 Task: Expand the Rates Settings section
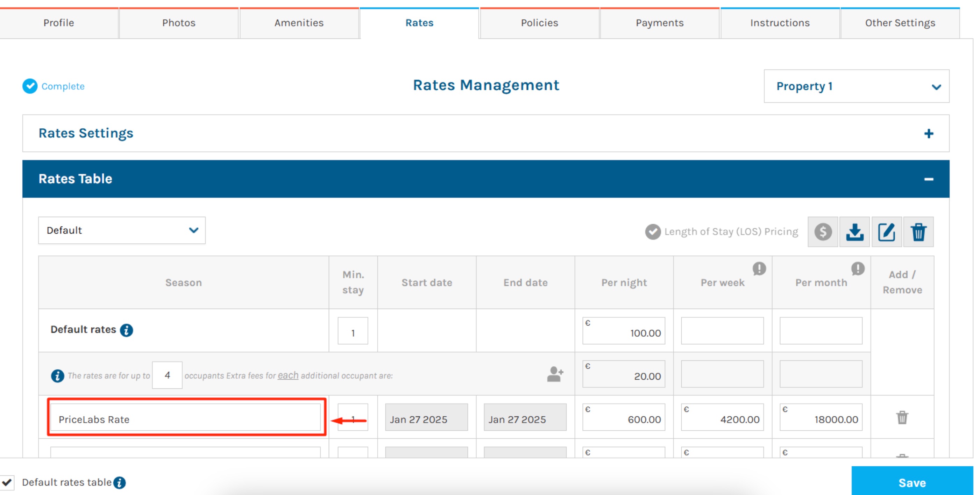coord(928,134)
